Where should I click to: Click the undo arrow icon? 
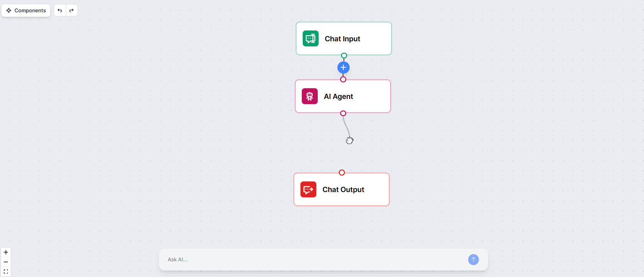click(x=60, y=10)
